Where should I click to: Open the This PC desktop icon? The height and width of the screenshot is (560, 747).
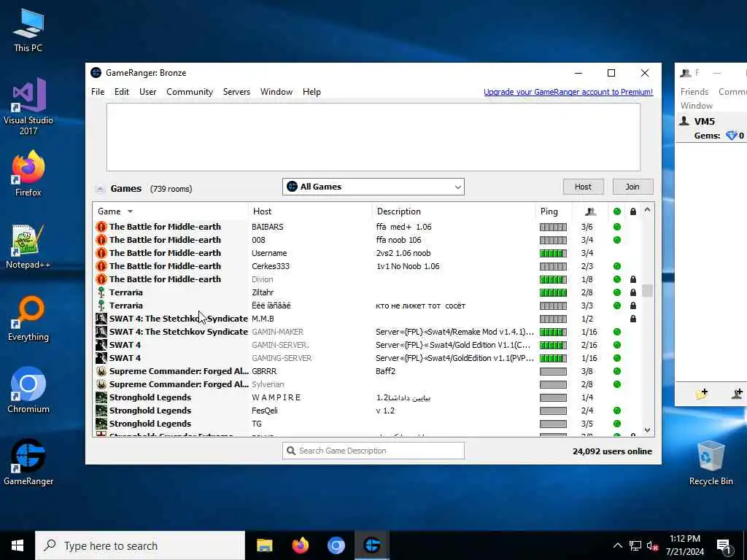tap(28, 29)
